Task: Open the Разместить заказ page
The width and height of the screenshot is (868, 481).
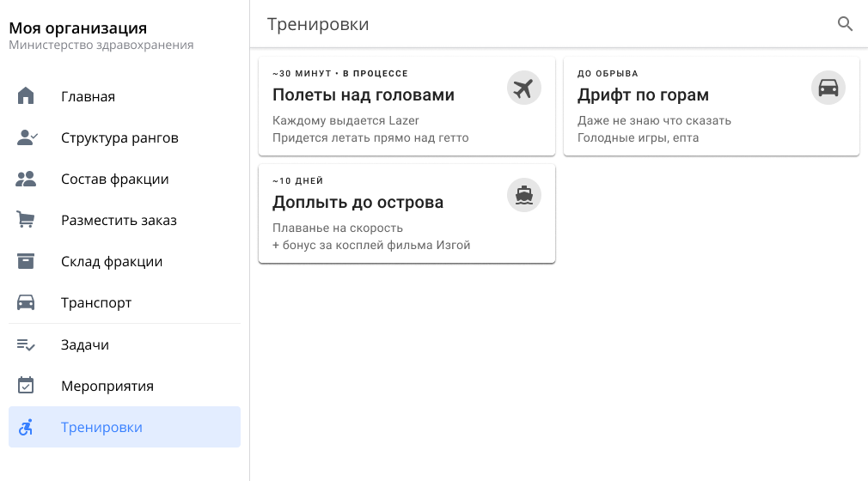Action: click(119, 220)
